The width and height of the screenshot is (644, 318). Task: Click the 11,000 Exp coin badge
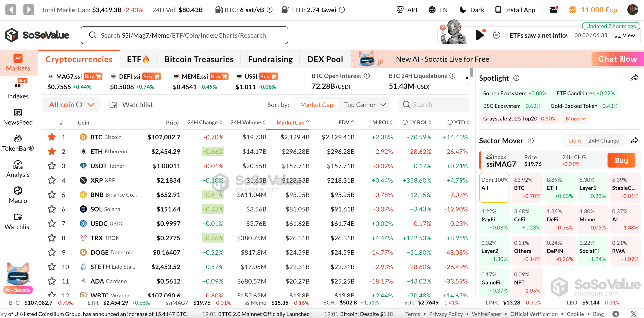(x=593, y=10)
